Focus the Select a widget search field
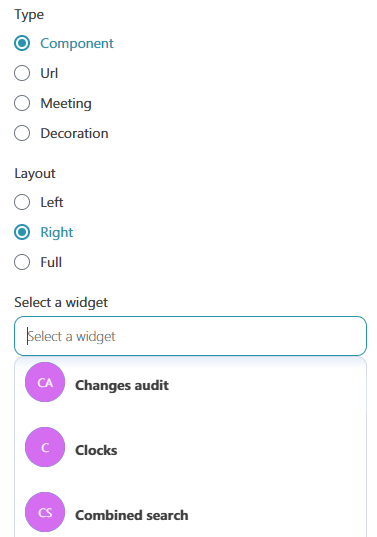The image size is (377, 537). tap(190, 336)
